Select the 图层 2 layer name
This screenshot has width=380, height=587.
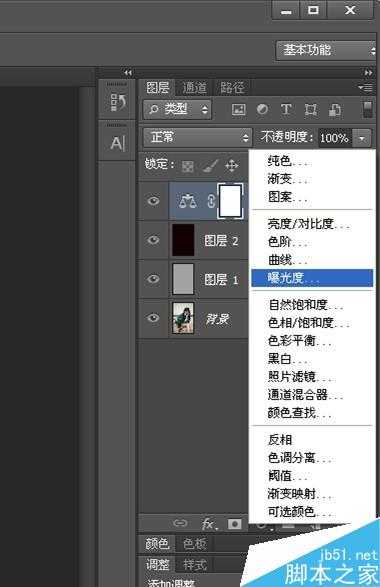coord(221,241)
